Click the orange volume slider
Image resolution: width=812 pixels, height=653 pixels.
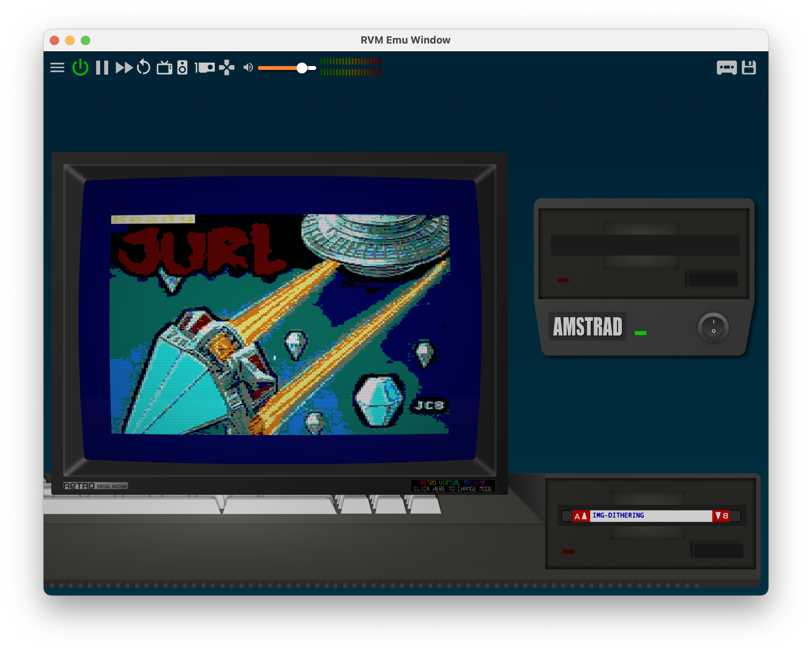(x=287, y=68)
